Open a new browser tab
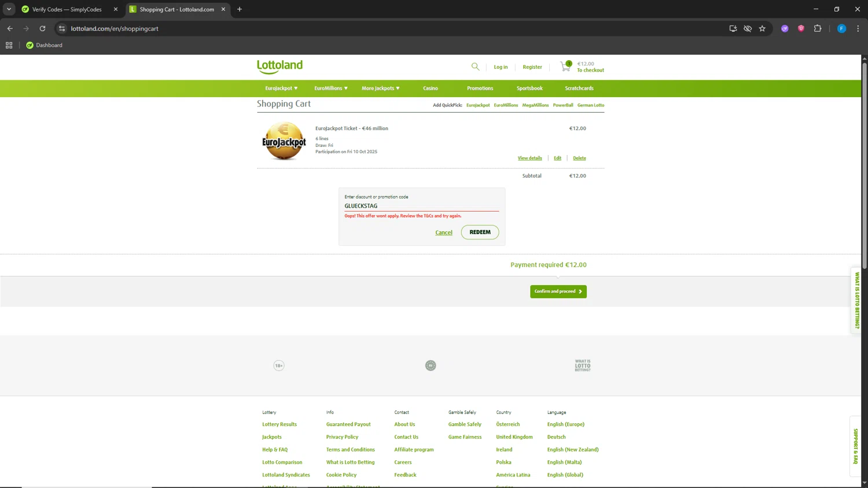 click(x=240, y=9)
